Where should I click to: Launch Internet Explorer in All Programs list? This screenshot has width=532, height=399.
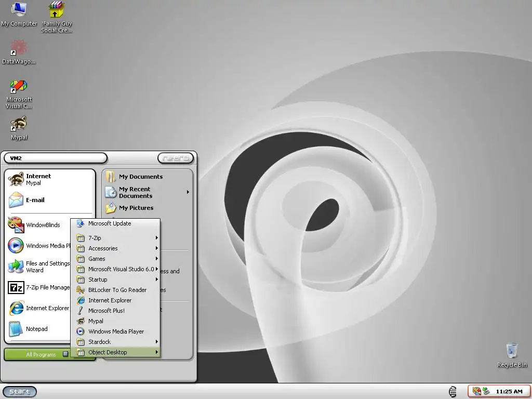click(115, 300)
